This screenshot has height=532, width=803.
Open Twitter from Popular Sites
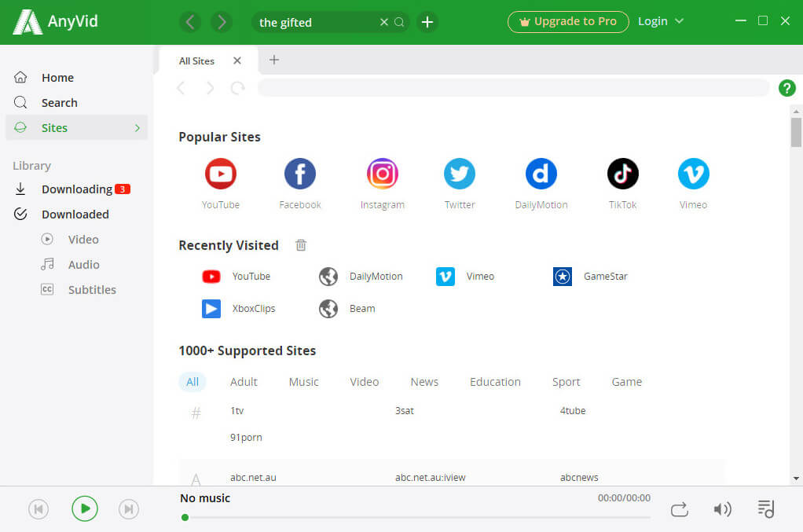point(460,174)
